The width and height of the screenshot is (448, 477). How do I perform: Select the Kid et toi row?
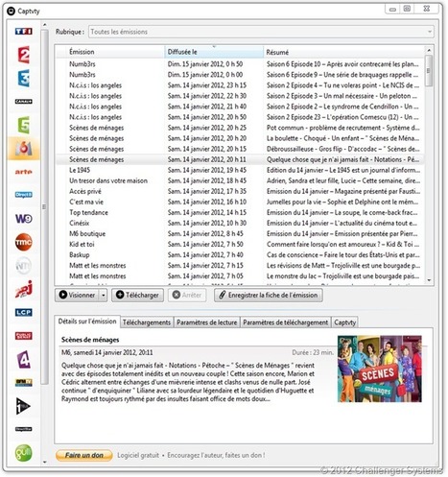coord(240,244)
